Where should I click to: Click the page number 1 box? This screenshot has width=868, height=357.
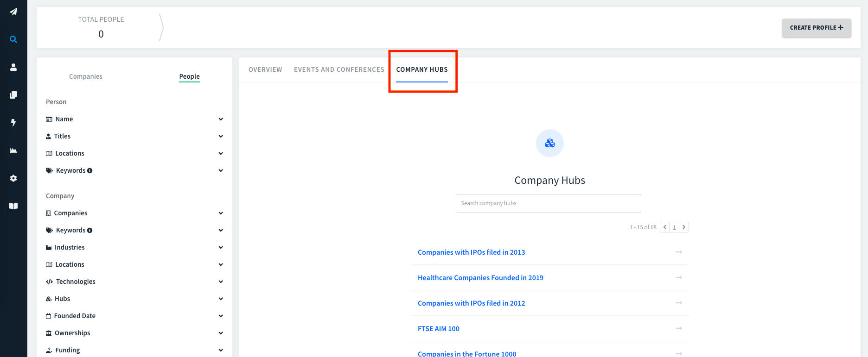[x=674, y=227]
